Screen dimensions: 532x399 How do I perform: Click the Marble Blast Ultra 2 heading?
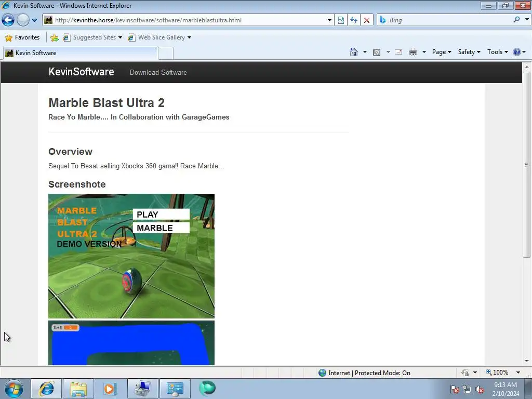pyautogui.click(x=107, y=103)
